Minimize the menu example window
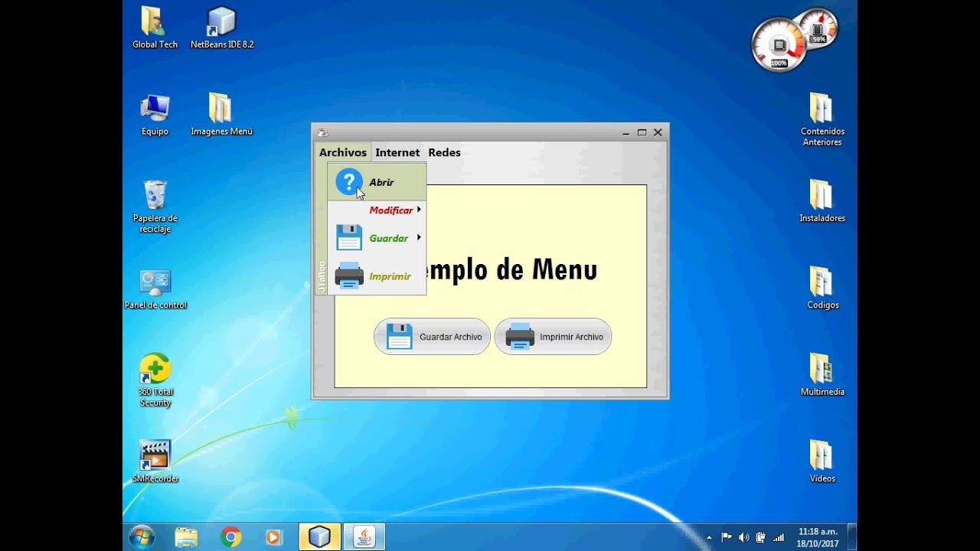980x551 pixels. click(626, 132)
